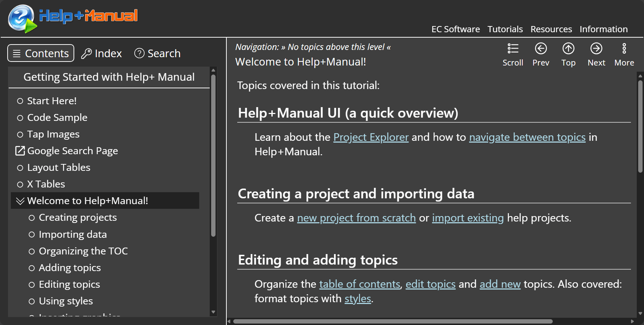Click the horizontal scrollbar left arrow

229,321
